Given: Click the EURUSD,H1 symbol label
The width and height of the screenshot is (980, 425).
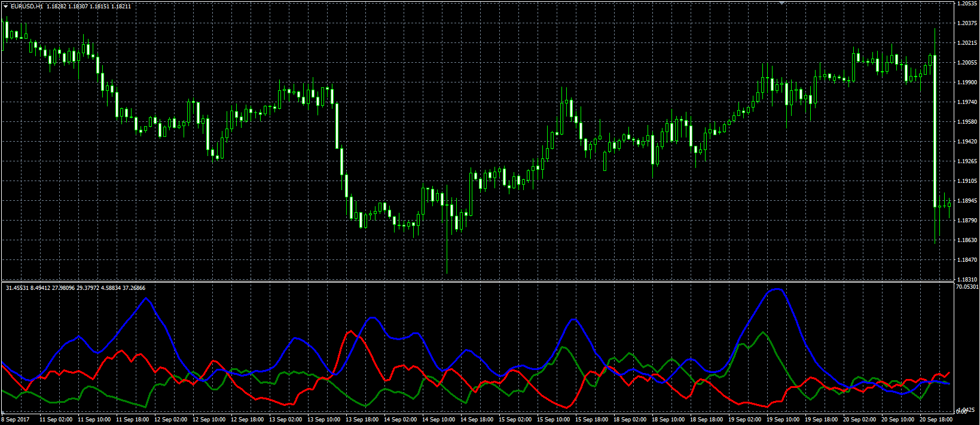Looking at the screenshot, I should point(27,6).
